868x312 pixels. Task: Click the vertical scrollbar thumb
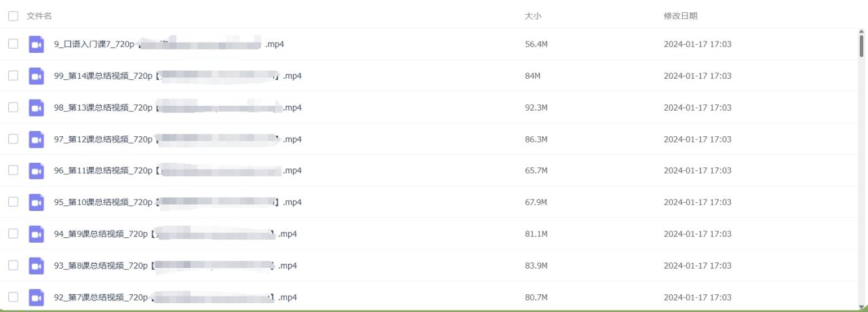pyautogui.click(x=862, y=45)
